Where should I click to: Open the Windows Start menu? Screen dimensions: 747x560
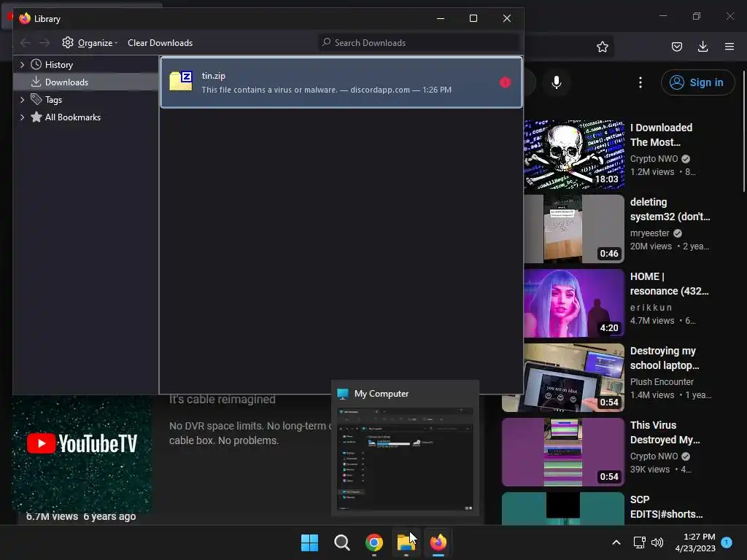(x=309, y=542)
